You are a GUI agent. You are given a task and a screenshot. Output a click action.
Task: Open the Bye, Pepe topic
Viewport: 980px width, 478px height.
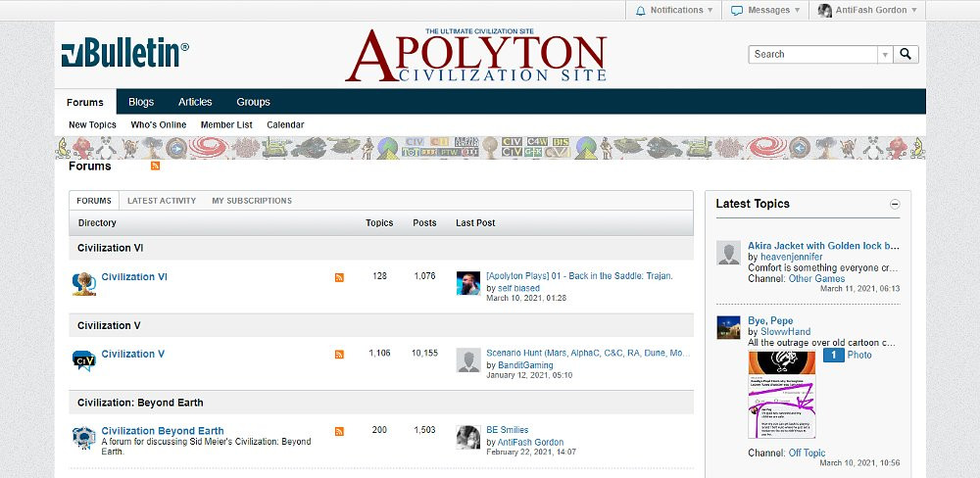(770, 321)
